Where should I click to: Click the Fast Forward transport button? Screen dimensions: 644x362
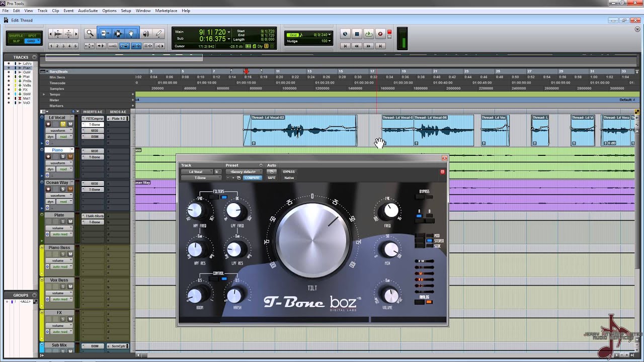pyautogui.click(x=368, y=46)
